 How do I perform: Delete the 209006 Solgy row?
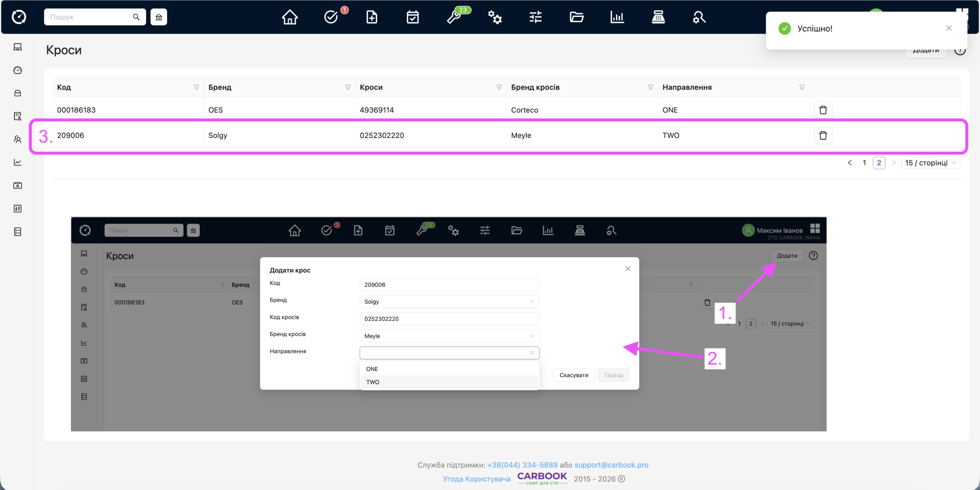coord(823,136)
